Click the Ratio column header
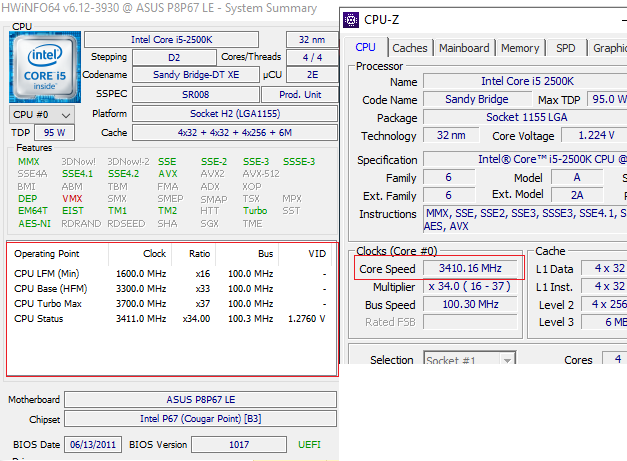The image size is (627, 461). [x=194, y=254]
